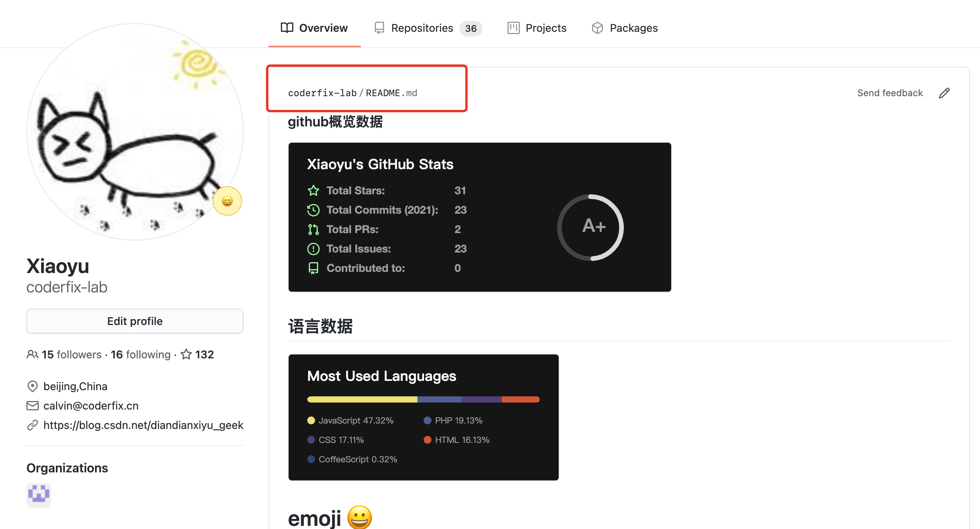Click the location pin icon
Viewport: 980px width, 529px height.
(x=32, y=386)
